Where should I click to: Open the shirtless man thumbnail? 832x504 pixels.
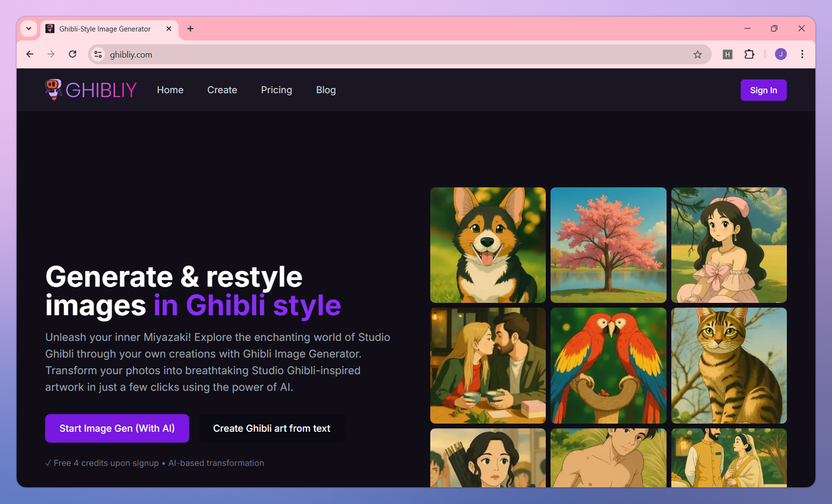click(x=608, y=458)
